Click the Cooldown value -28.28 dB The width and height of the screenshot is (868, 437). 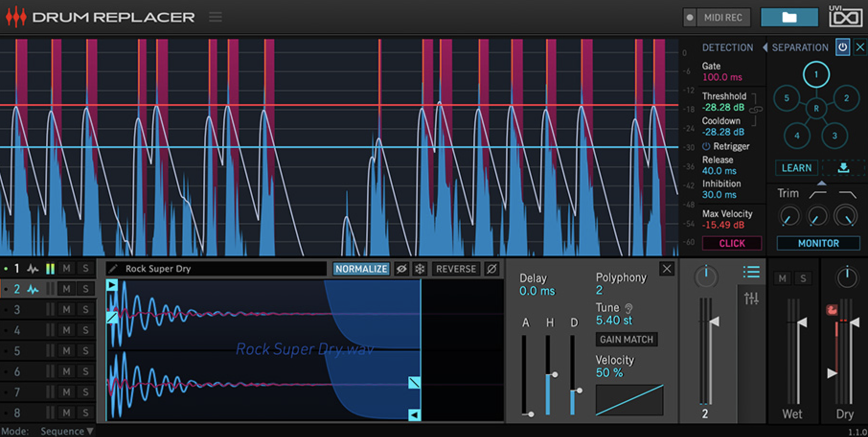pos(723,132)
